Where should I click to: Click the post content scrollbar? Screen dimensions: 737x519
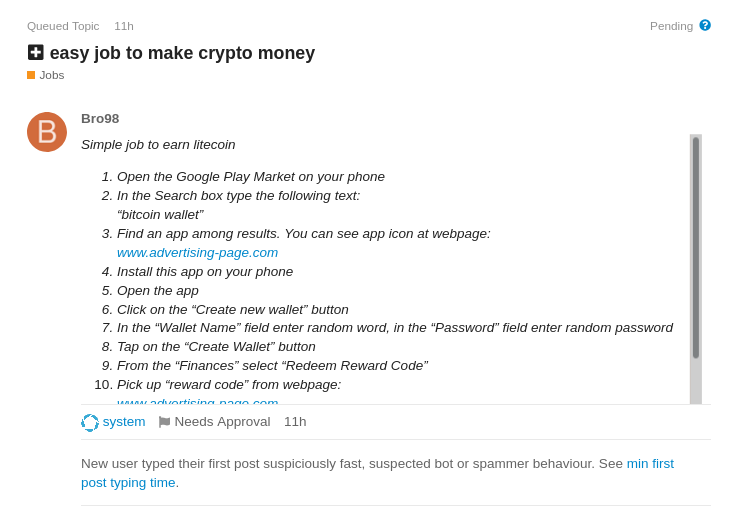696,248
